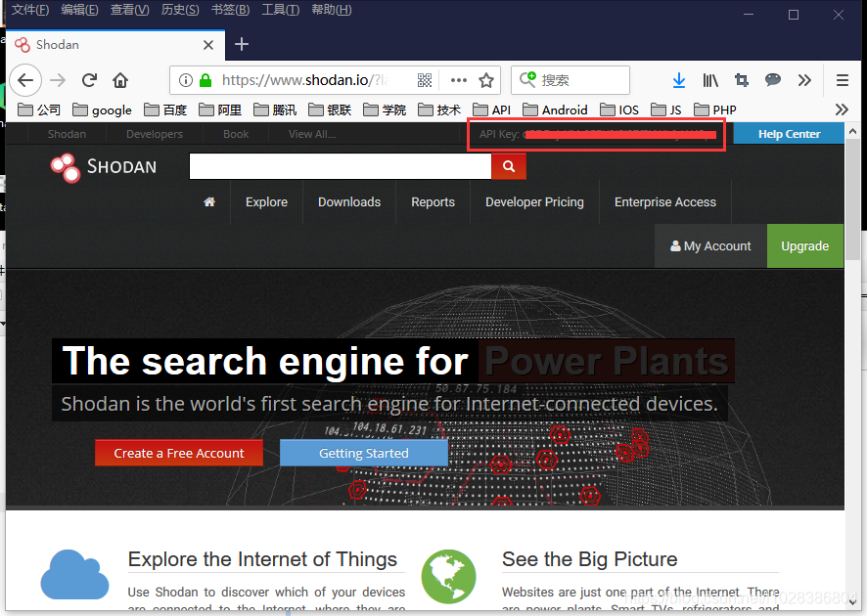Show site information via the info icon
Image resolution: width=867 pixels, height=616 pixels.
coord(186,80)
